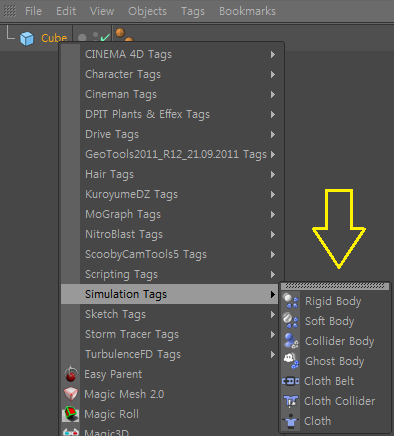Choose the Magic Roll tag
This screenshot has height=436, width=394.
170,414
